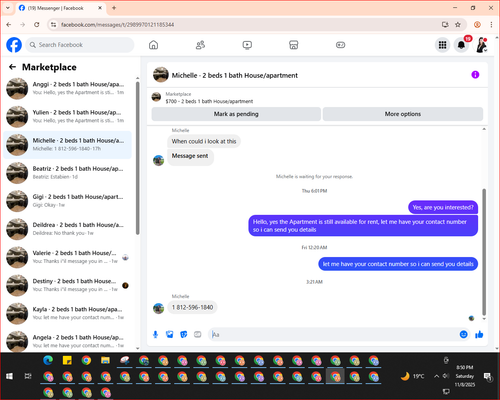The height and width of the screenshot is (400, 500).
Task: Open Beatriz conversation in the list
Action: 68,173
